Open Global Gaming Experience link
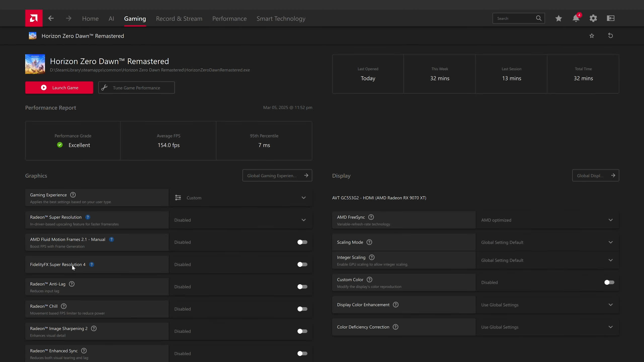This screenshot has height=362, width=644. click(x=277, y=175)
